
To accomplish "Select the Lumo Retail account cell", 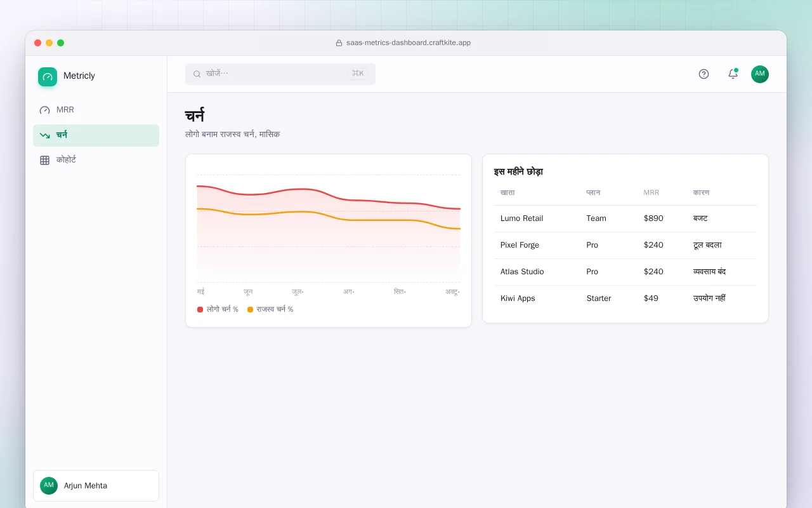I will [x=522, y=218].
